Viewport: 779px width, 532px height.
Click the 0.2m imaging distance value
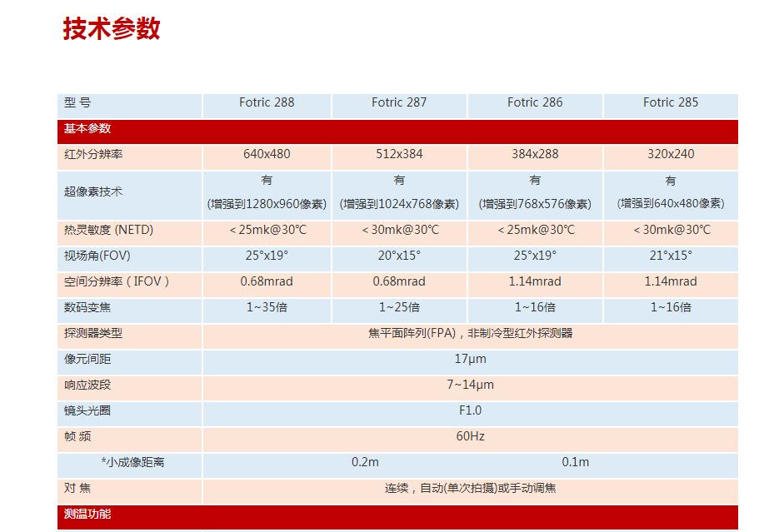(365, 462)
